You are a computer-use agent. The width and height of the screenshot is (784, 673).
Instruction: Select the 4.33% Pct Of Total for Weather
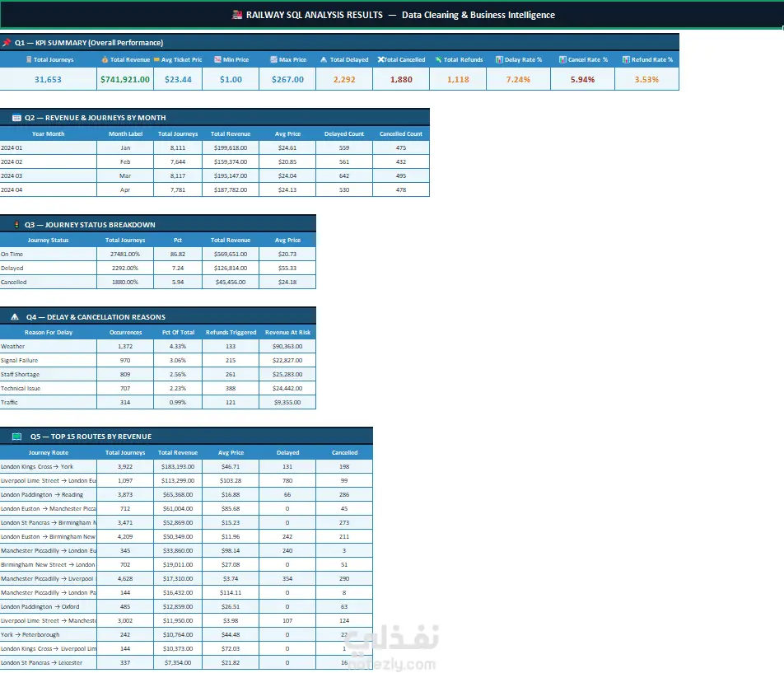178,347
